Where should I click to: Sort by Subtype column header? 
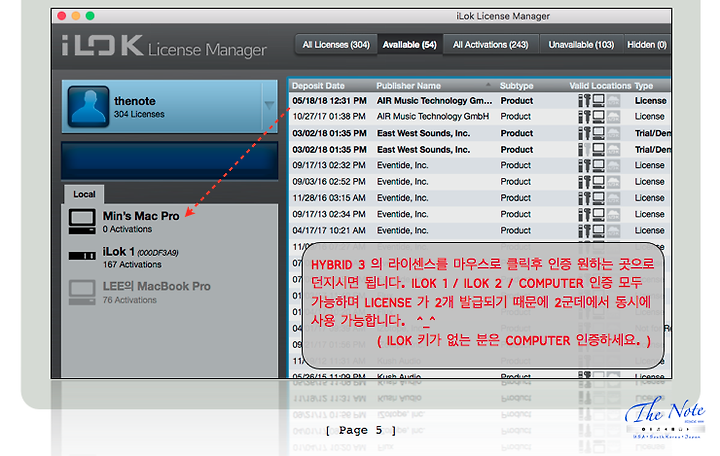click(516, 86)
